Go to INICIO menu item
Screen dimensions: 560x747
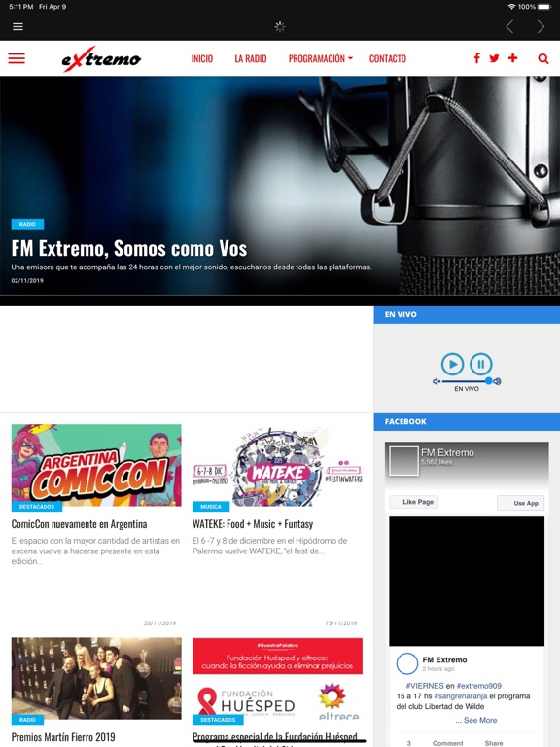(202, 58)
